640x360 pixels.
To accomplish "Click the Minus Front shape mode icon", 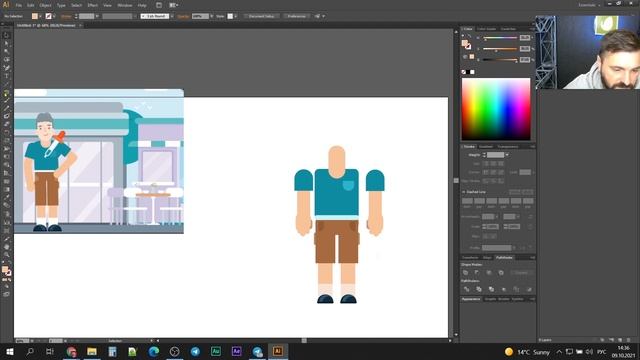I will click(477, 273).
